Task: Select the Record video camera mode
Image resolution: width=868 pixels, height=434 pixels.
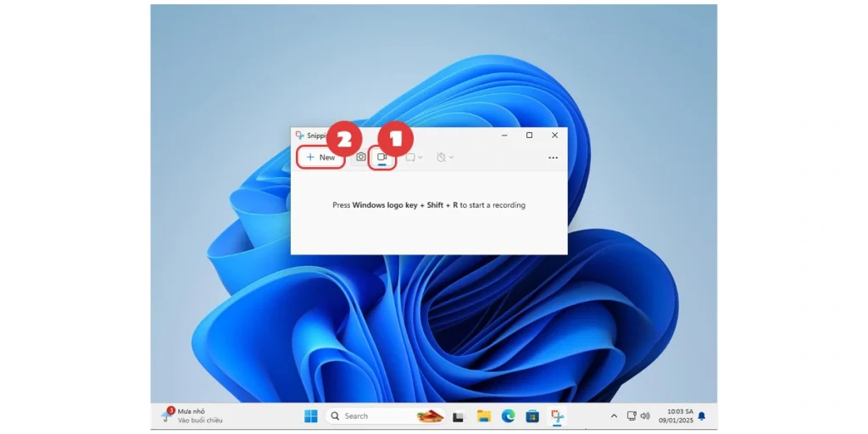Action: (382, 158)
